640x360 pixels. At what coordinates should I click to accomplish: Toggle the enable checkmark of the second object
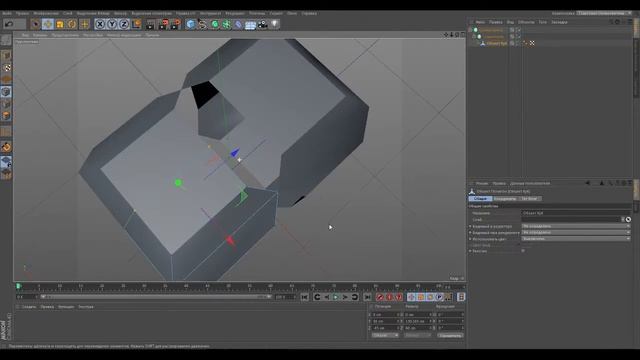tap(518, 36)
